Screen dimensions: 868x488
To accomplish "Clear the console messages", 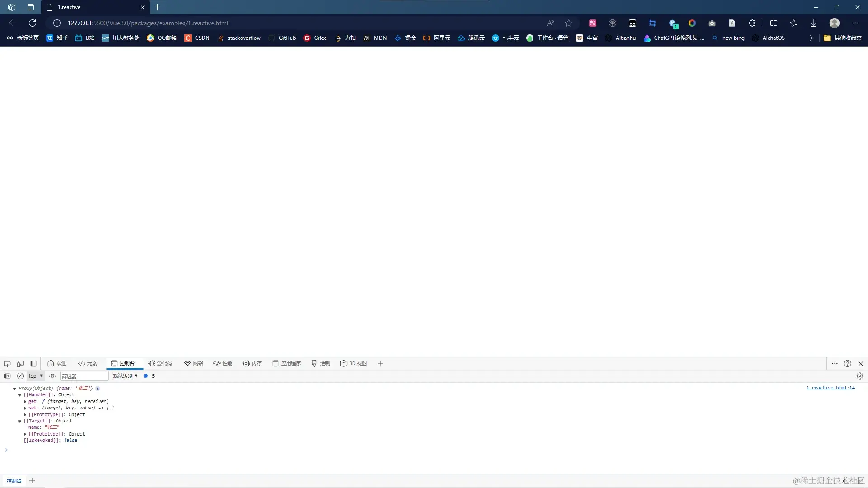I will coord(20,375).
